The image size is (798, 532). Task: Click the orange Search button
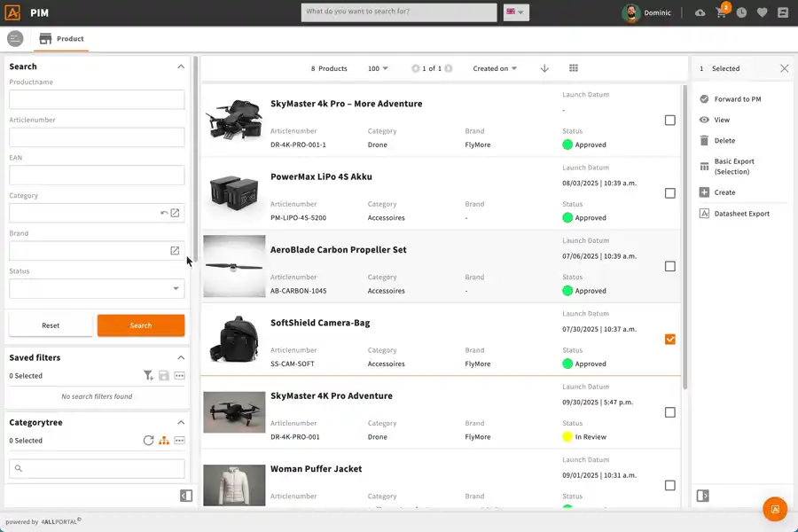[x=141, y=325]
